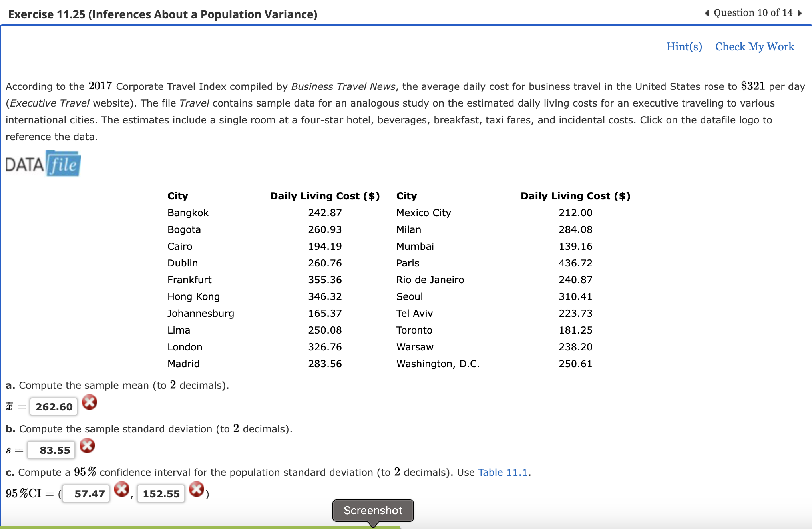Screen dimensions: 812x529
Task: Click the Paris cost value 436.72
Action: [x=575, y=263]
